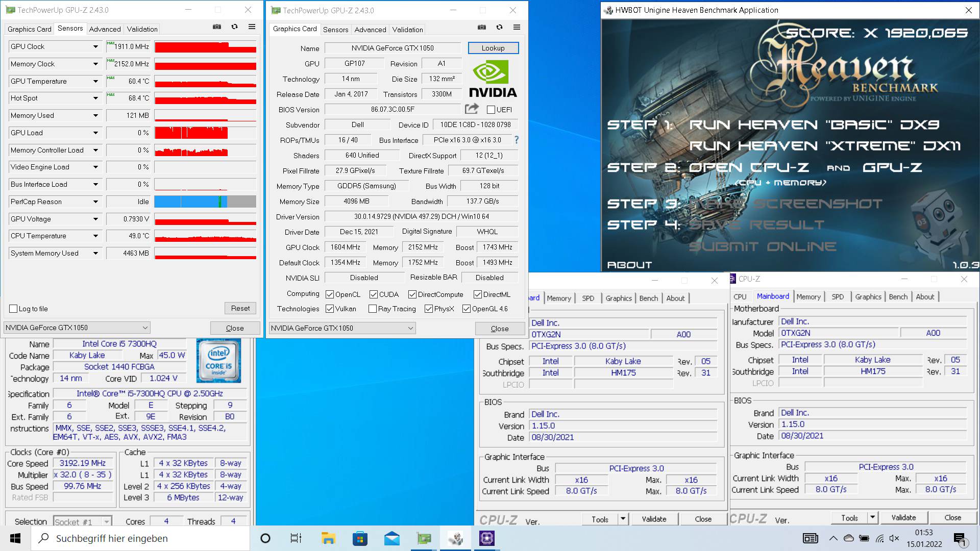The image size is (980, 551).
Task: Click Validate button in right CPU-Z window
Action: pyautogui.click(x=903, y=517)
